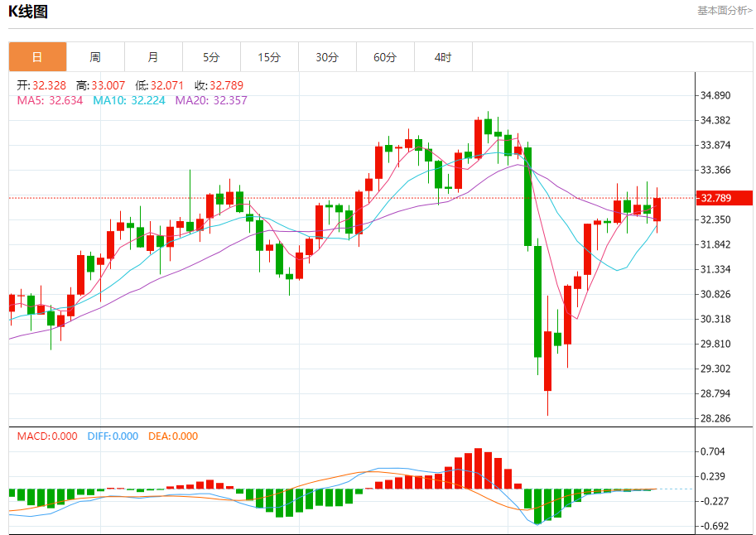The height and width of the screenshot is (535, 756).
Task: Select the 60分 interval tab
Action: tap(385, 57)
